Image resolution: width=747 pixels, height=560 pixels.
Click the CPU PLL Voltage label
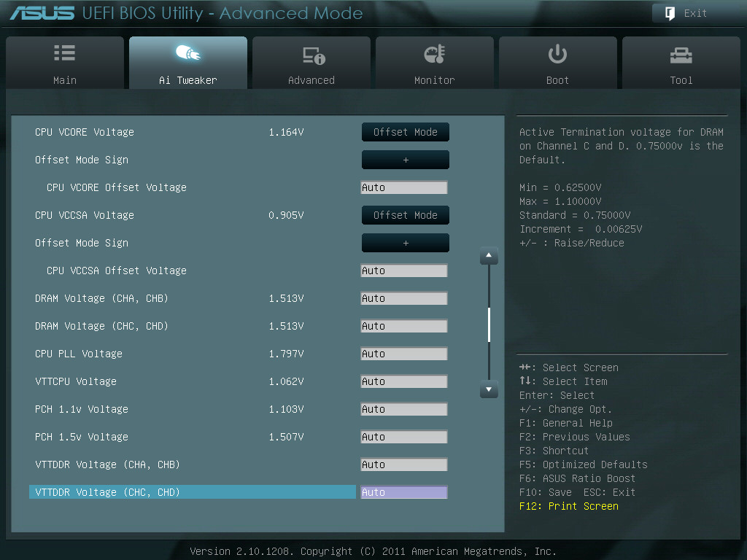[x=79, y=354]
